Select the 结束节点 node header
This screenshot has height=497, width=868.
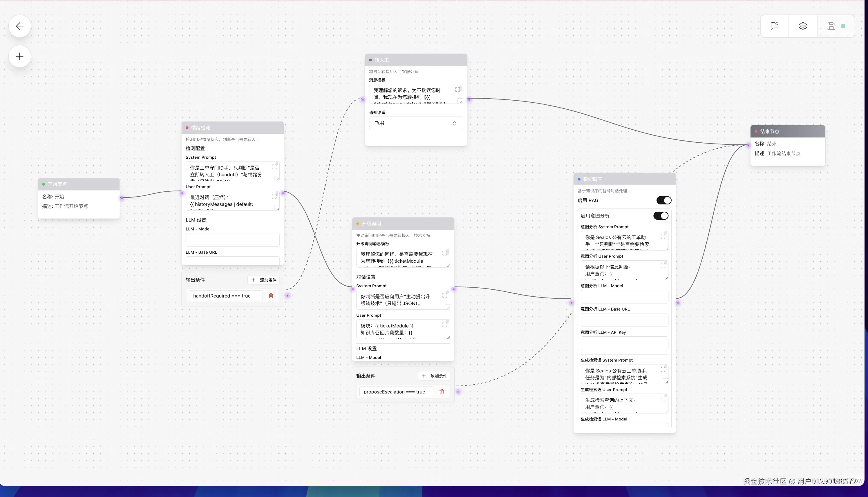point(787,131)
